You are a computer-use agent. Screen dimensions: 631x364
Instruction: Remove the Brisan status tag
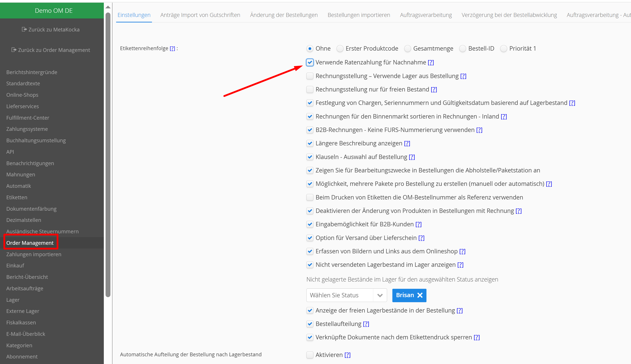point(420,295)
